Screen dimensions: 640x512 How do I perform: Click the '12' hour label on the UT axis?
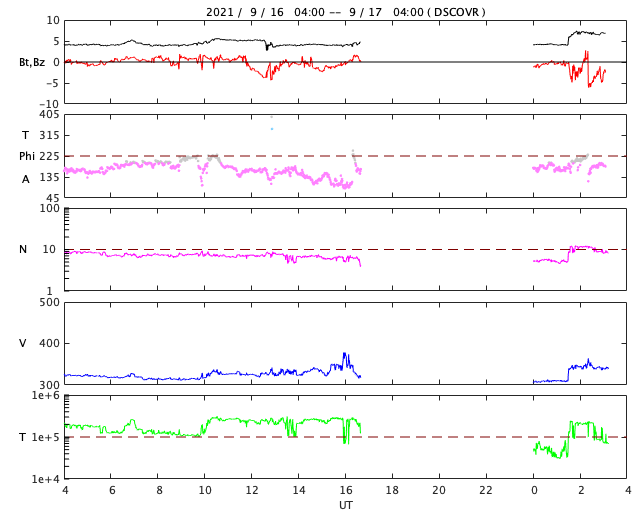(x=252, y=490)
